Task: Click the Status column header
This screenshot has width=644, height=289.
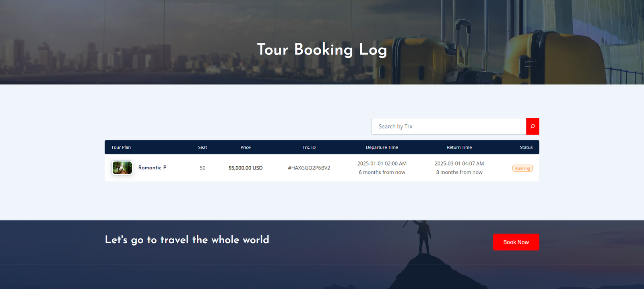Action: click(526, 147)
